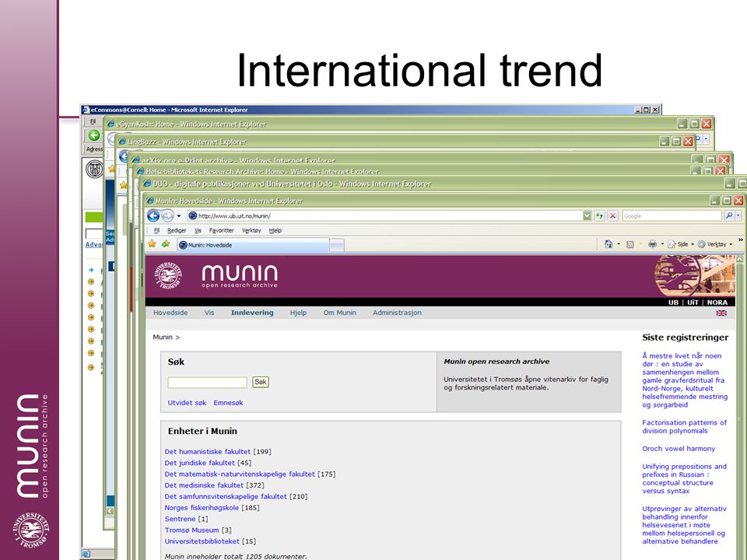The image size is (747, 560).
Task: Open Det juridiske fakultet link
Action: pyautogui.click(x=200, y=463)
